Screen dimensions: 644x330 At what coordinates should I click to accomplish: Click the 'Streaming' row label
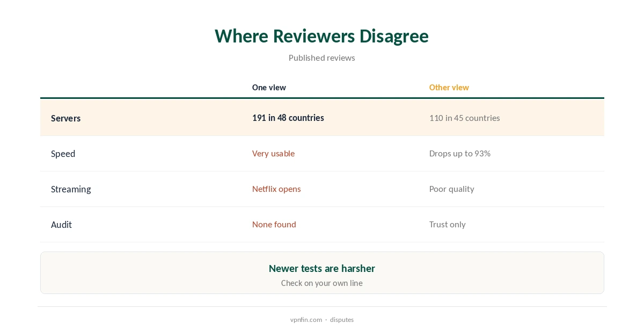[x=71, y=189]
